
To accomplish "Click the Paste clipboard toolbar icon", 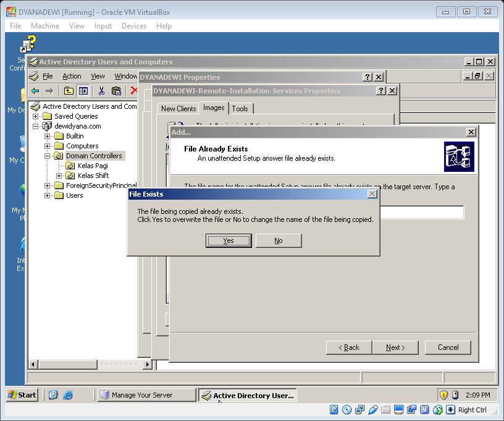I will tap(116, 91).
